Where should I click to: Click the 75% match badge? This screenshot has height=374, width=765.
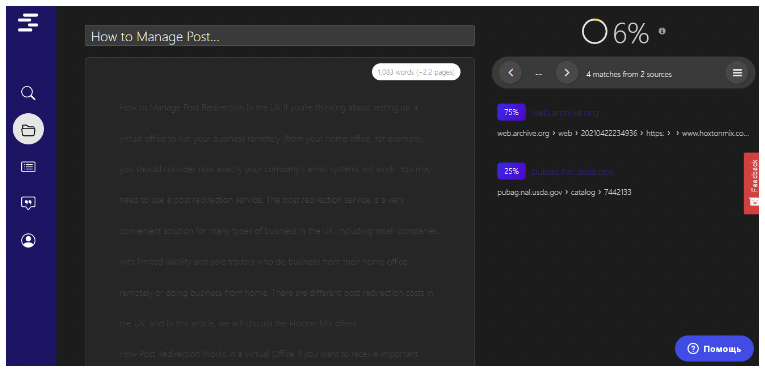tap(511, 112)
